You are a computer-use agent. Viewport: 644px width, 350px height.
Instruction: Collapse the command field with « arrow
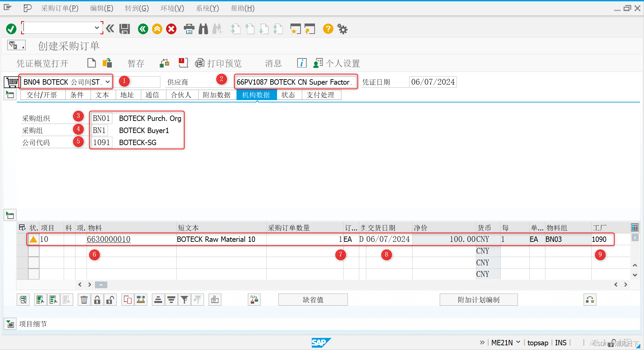110,29
